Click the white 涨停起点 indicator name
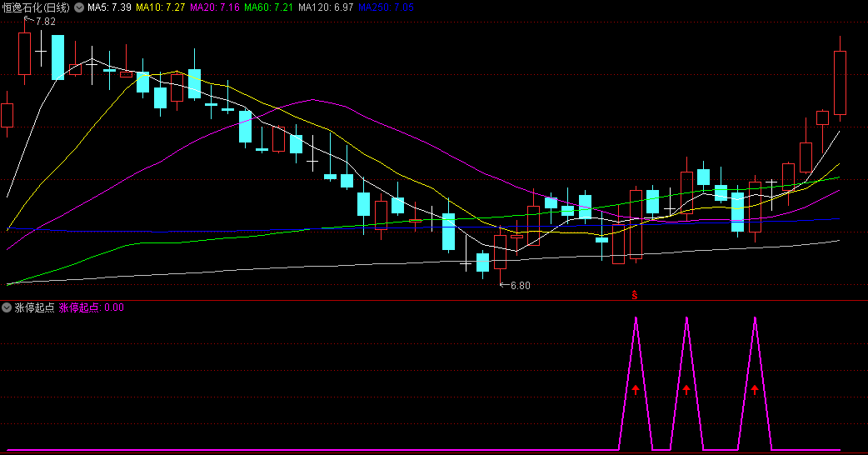 click(34, 307)
